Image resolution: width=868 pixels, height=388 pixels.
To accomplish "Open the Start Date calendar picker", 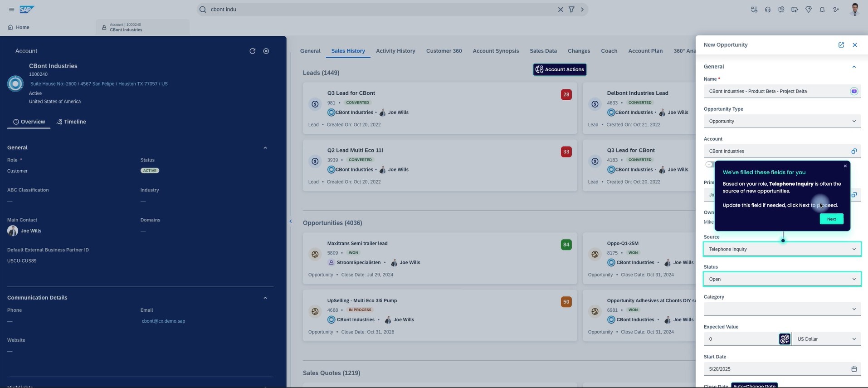I will 853,369.
